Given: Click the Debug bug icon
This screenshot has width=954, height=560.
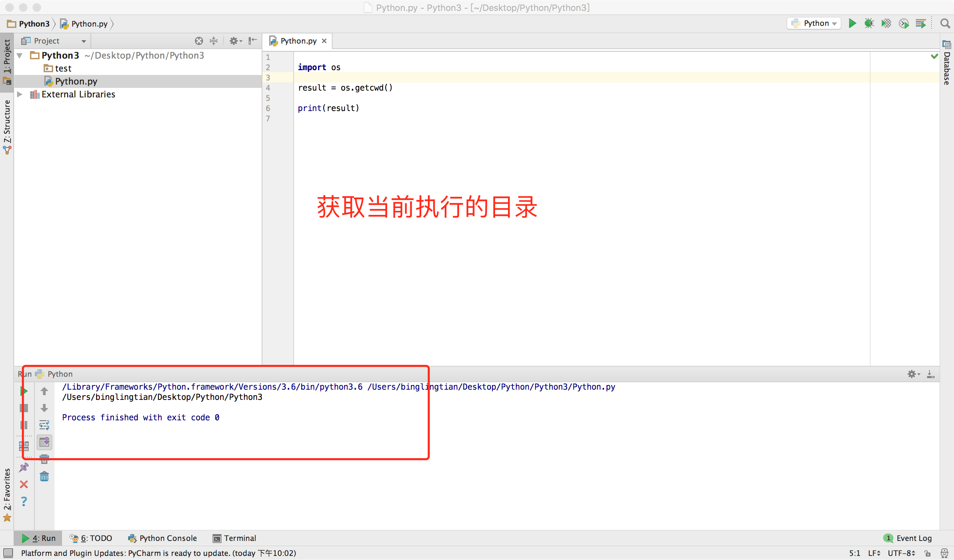Looking at the screenshot, I should click(x=869, y=24).
